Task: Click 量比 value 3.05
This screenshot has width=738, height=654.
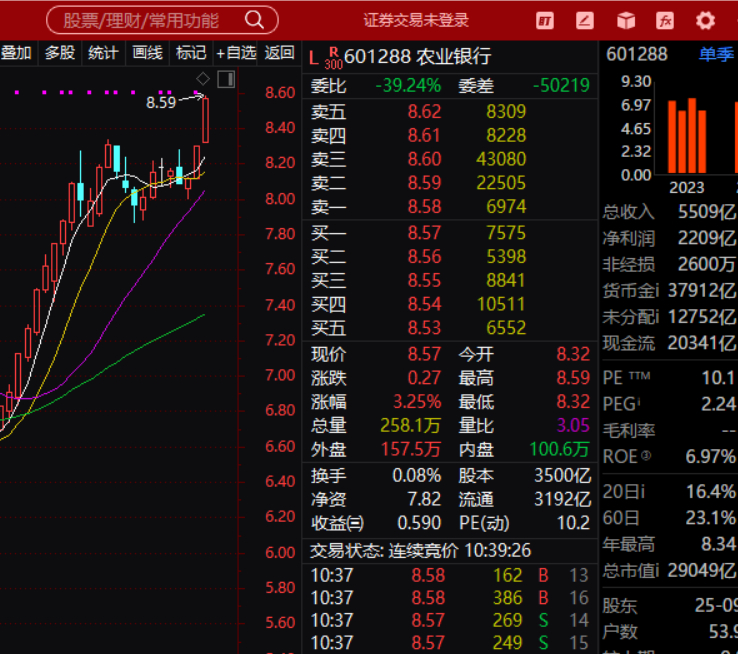Action: point(573,425)
